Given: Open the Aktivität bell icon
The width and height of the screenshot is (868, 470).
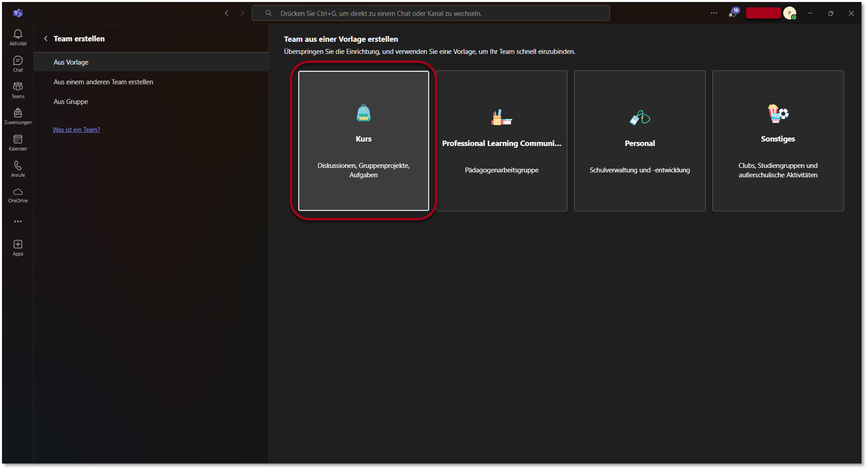Looking at the screenshot, I should [18, 37].
